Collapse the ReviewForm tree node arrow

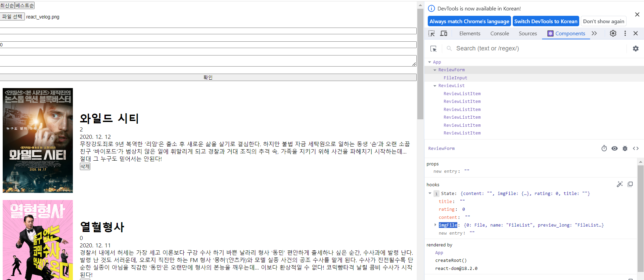click(x=435, y=70)
